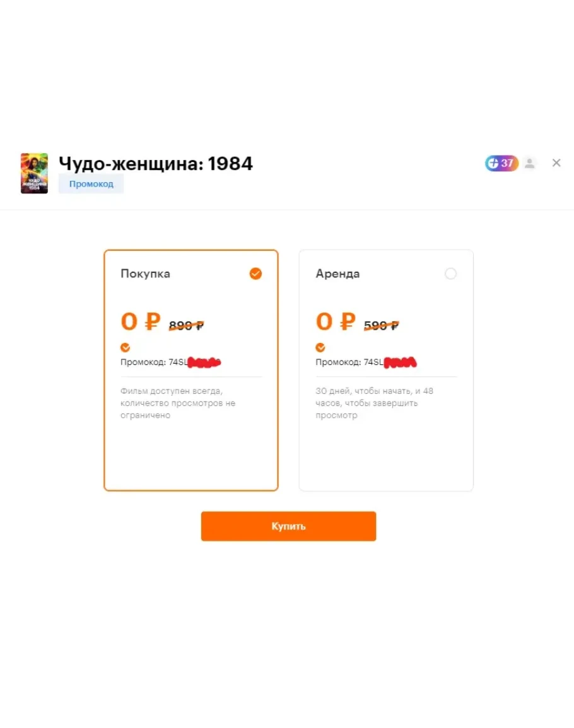Open the user profile avatar icon
The image size is (574, 728).
[529, 163]
